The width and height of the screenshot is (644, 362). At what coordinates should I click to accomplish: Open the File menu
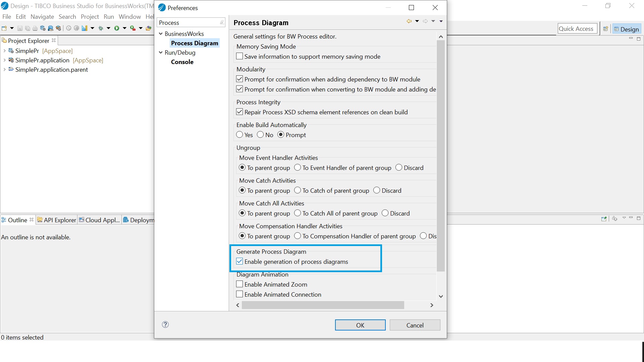pos(7,16)
